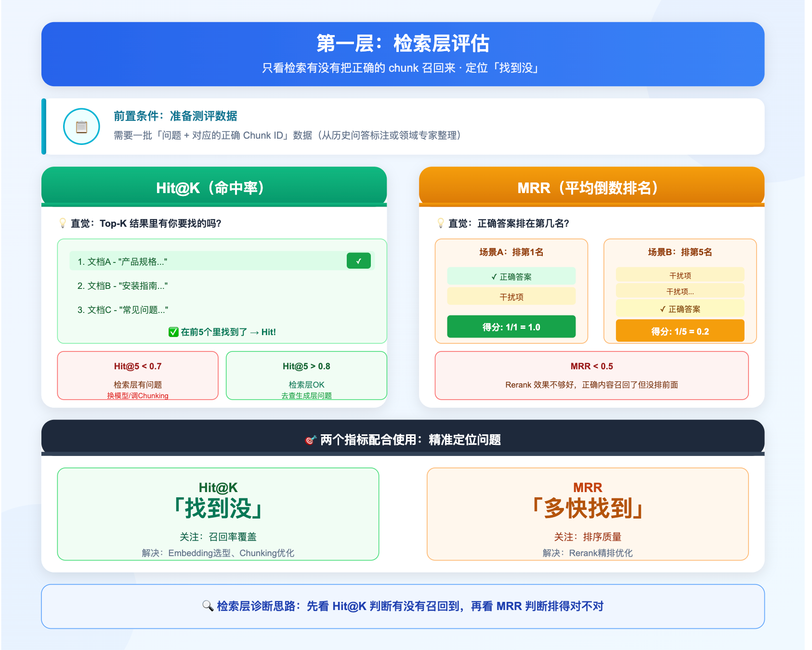Click the green 得分: 1/1 = 1.0 button

click(x=511, y=327)
